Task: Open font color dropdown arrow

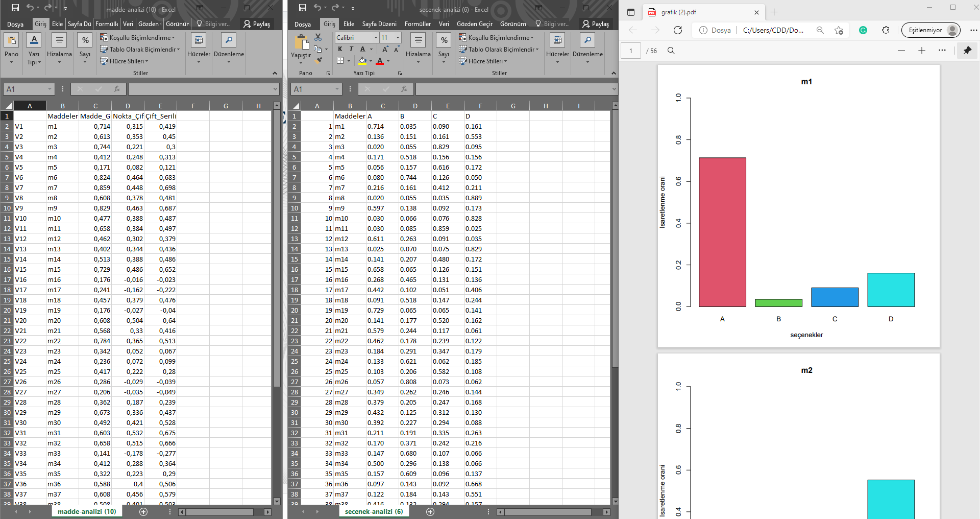Action: tap(388, 61)
